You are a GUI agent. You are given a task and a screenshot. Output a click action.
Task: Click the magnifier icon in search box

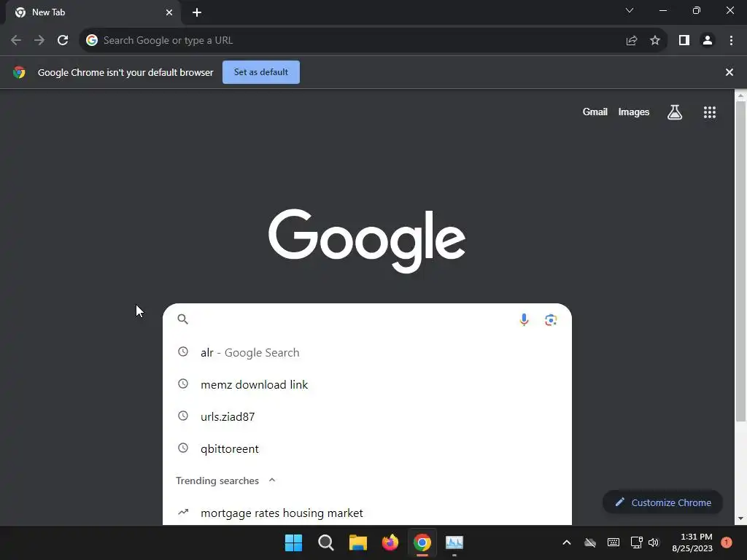182,319
